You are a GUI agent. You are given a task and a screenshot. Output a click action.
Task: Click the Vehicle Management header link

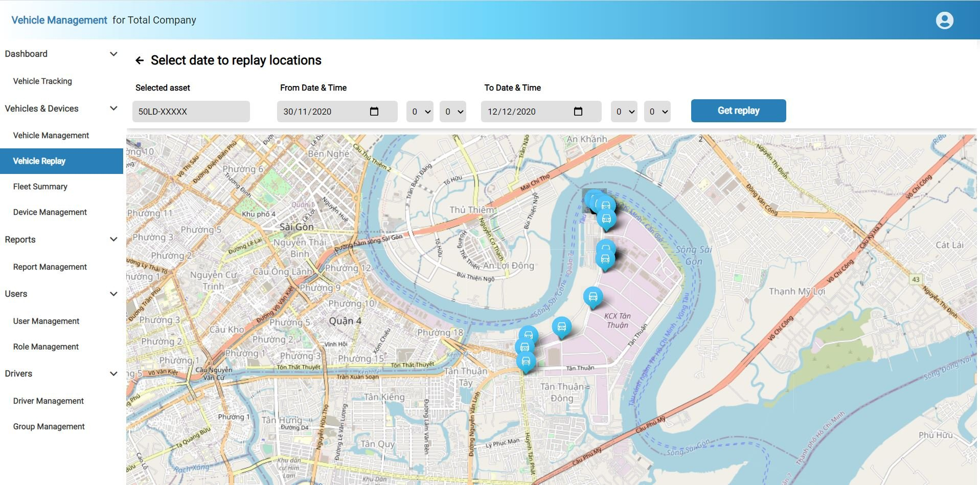coord(59,20)
